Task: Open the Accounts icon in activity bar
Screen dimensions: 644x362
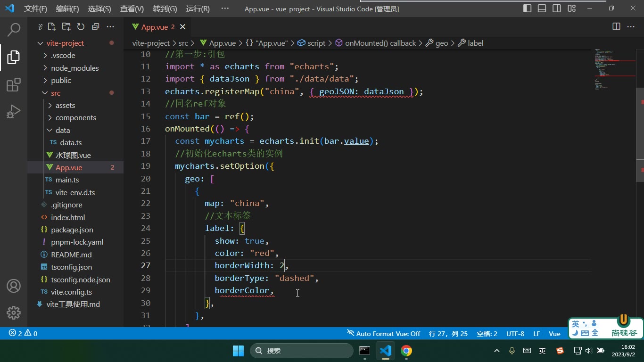Action: 14,286
